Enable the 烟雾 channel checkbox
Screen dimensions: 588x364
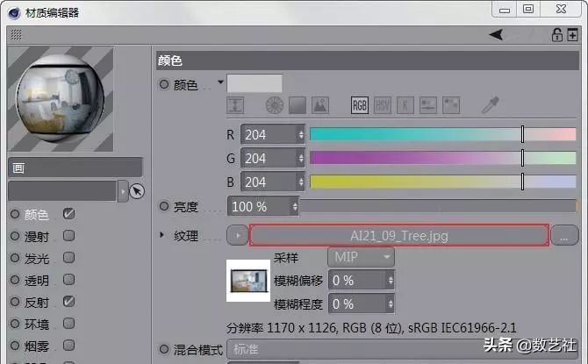click(x=69, y=346)
